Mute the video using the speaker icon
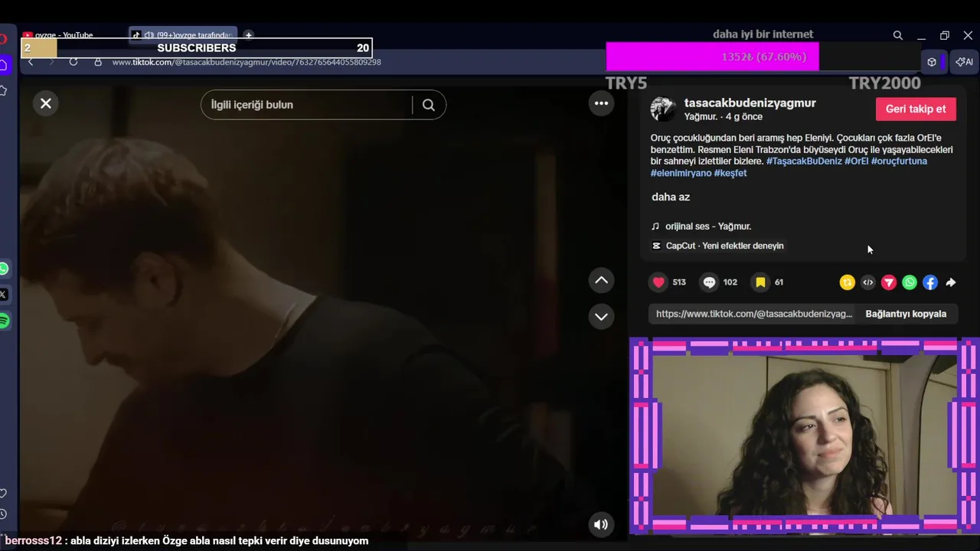This screenshot has height=551, width=980. click(x=601, y=524)
